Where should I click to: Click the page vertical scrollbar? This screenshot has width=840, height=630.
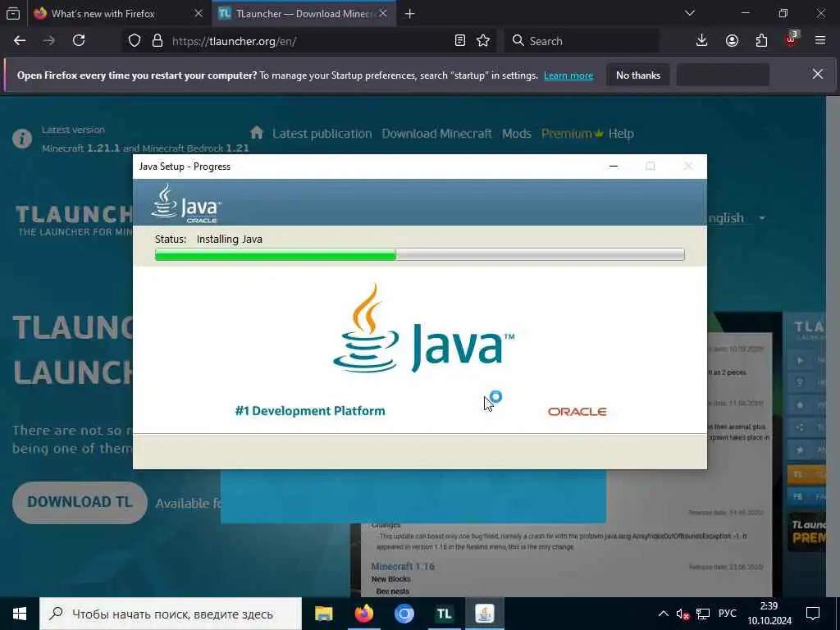click(x=833, y=346)
